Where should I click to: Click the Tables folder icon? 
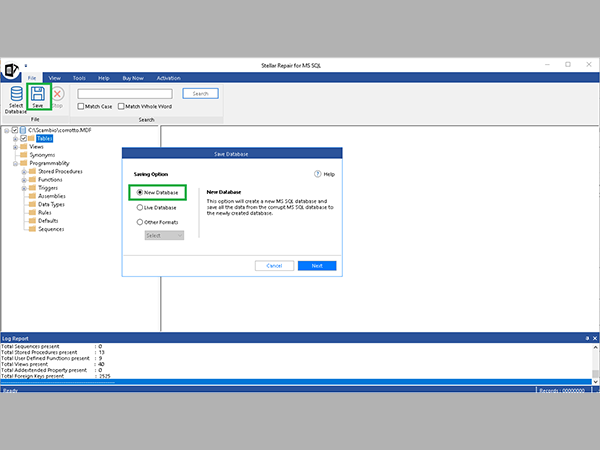coord(31,138)
